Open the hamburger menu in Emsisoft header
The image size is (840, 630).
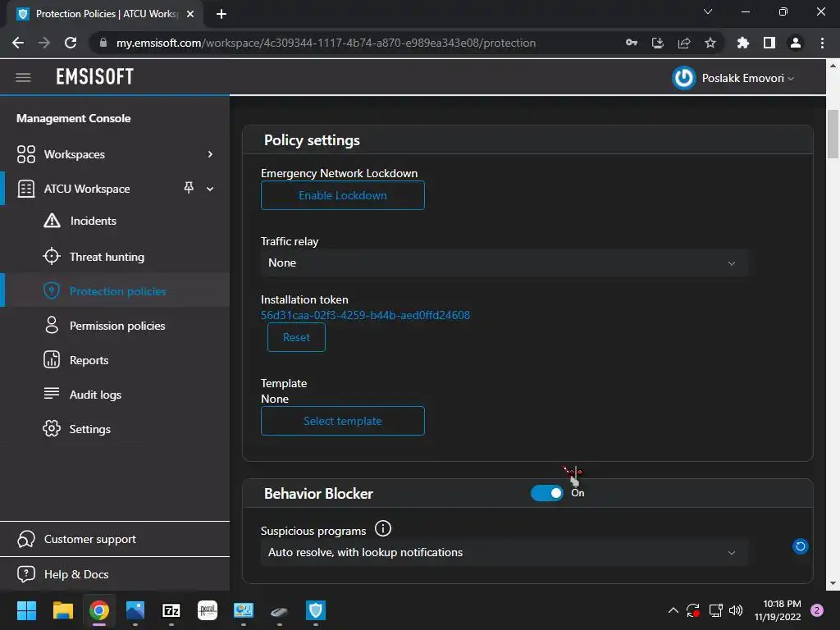[23, 78]
